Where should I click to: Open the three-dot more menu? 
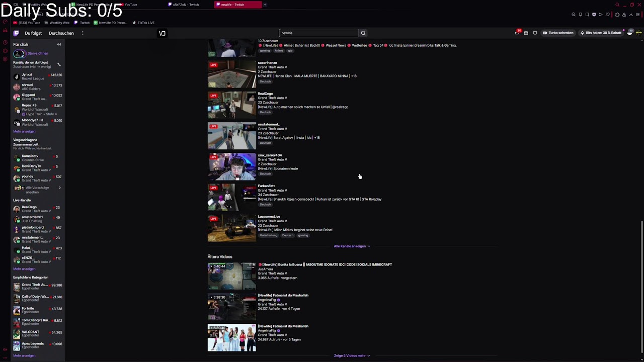click(83, 33)
